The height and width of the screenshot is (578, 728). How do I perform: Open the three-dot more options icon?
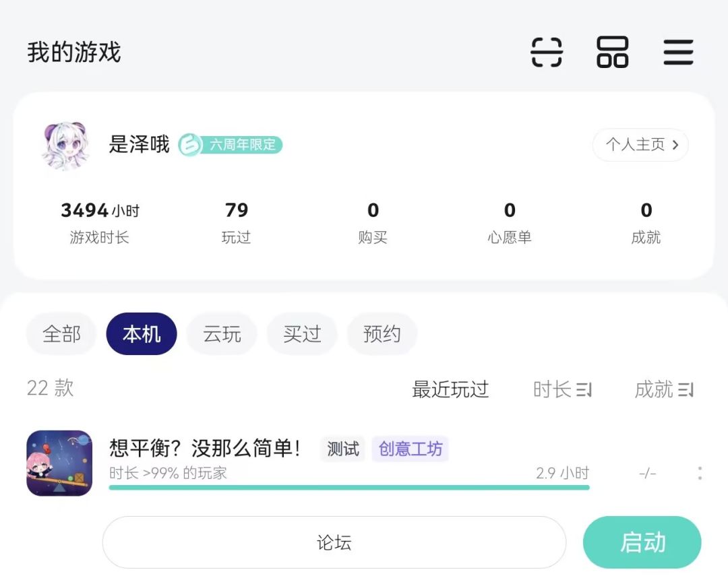700,473
